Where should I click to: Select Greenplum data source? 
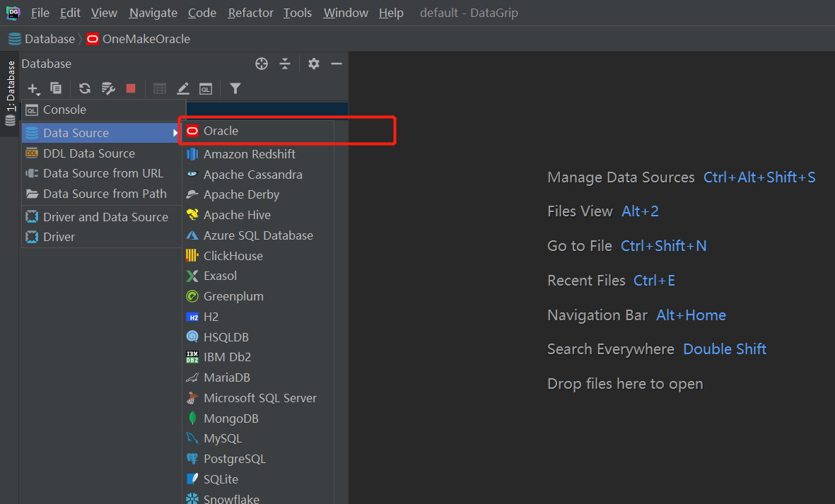coord(258,296)
